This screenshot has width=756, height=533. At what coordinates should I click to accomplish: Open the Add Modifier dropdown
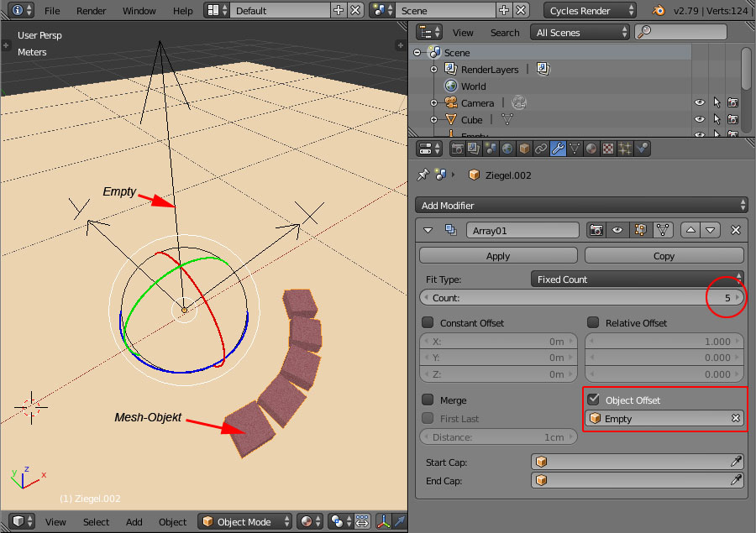coord(580,206)
